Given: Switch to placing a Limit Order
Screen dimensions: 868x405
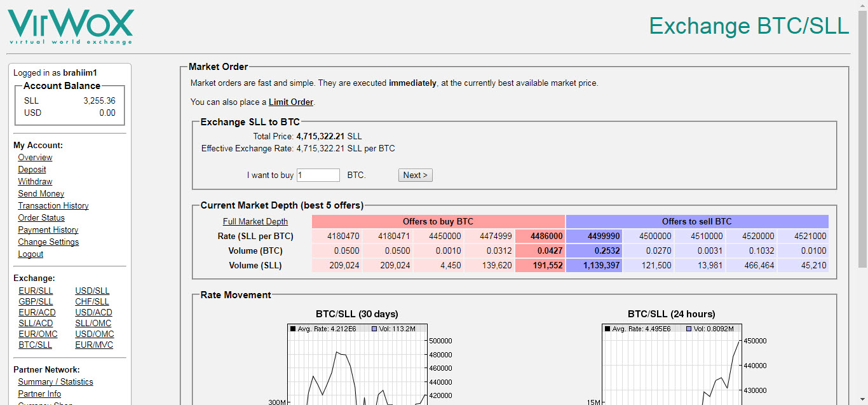Looking at the screenshot, I should pos(291,102).
